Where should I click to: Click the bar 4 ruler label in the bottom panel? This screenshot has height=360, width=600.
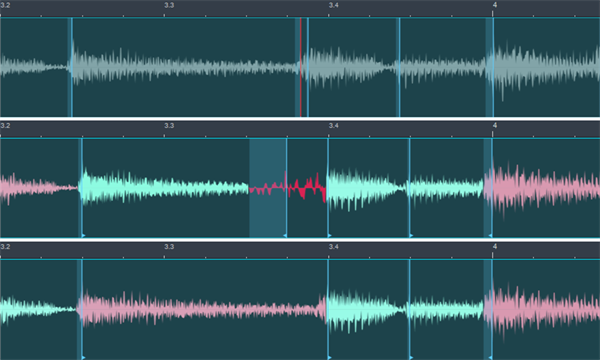(x=495, y=247)
